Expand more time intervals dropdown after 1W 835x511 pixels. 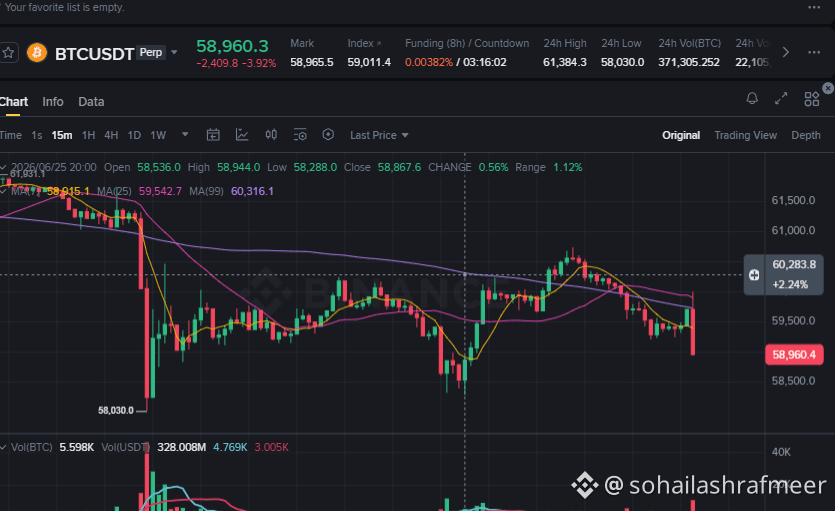point(185,135)
